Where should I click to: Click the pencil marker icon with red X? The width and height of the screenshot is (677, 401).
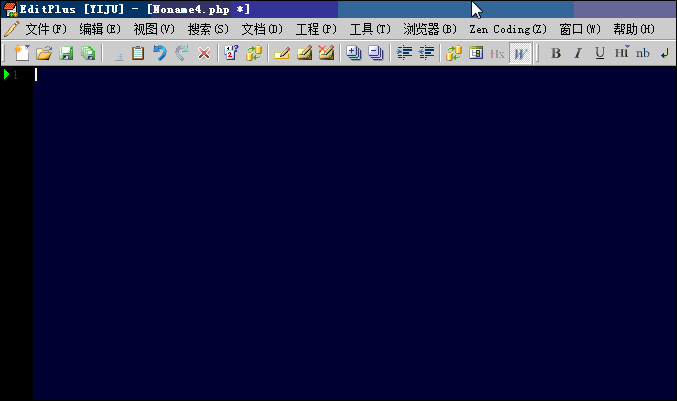[326, 53]
